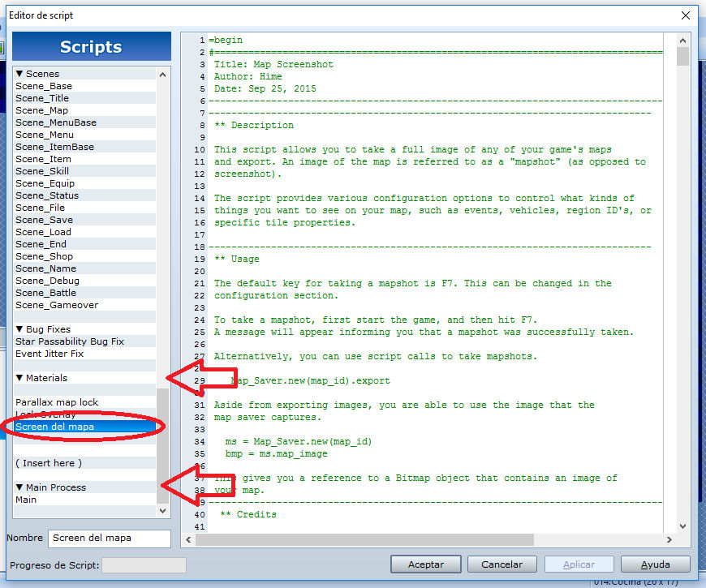Click the Main Process section header
The image size is (706, 588).
click(85, 487)
